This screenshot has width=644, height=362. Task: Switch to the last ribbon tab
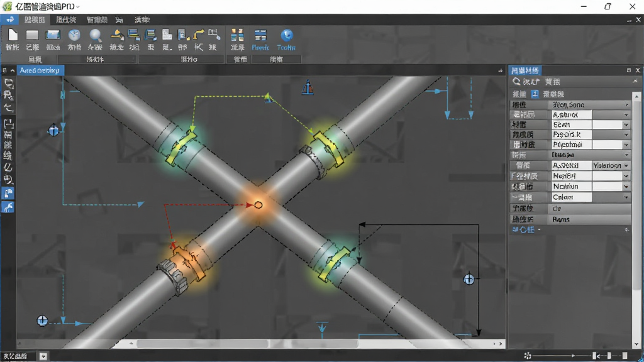(x=142, y=19)
